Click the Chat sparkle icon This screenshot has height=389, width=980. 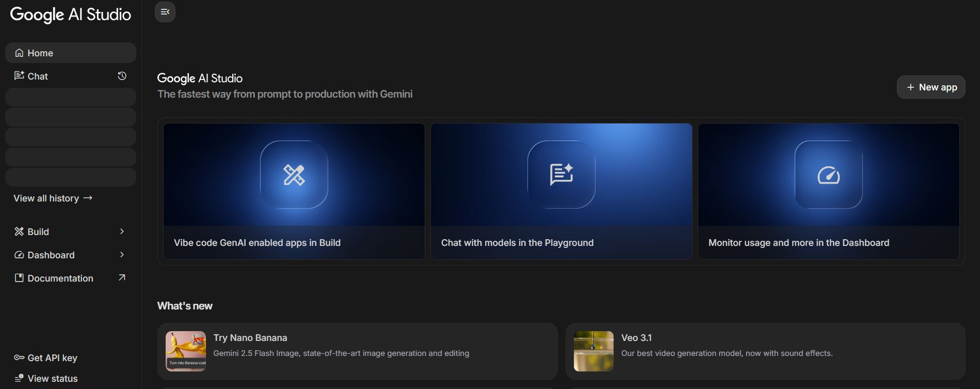pos(19,76)
